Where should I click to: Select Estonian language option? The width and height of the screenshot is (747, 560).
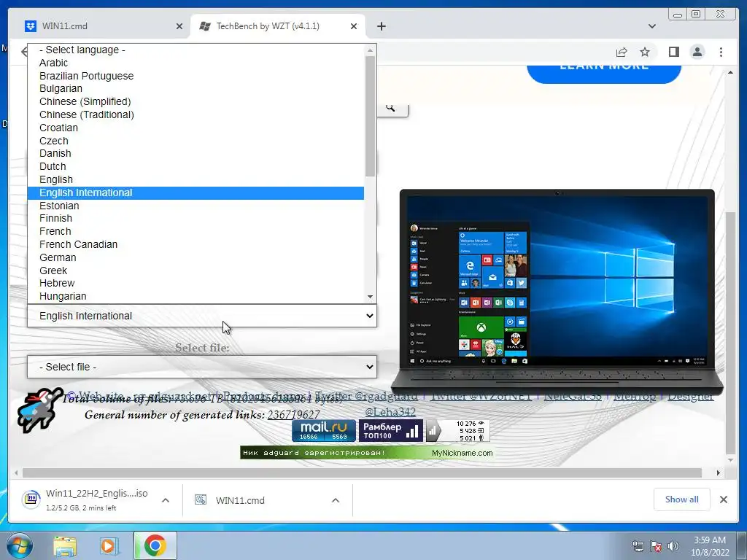coord(196,206)
